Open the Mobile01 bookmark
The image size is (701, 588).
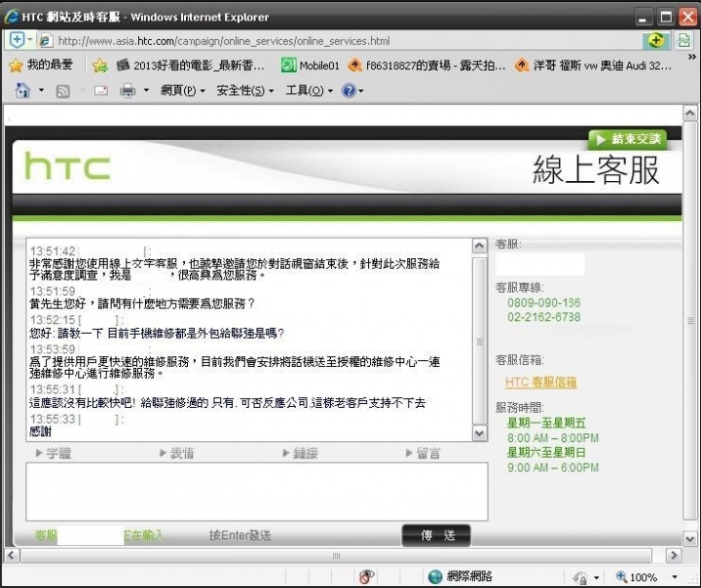[x=311, y=66]
